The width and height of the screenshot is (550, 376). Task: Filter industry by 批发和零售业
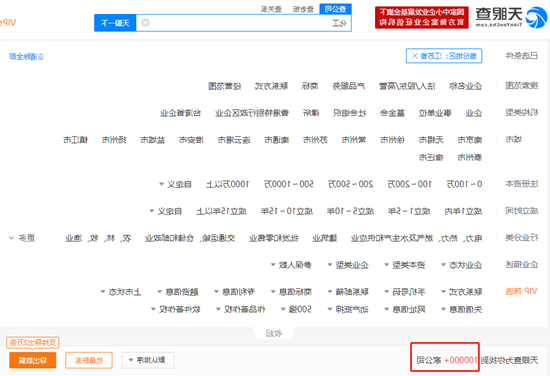point(274,239)
